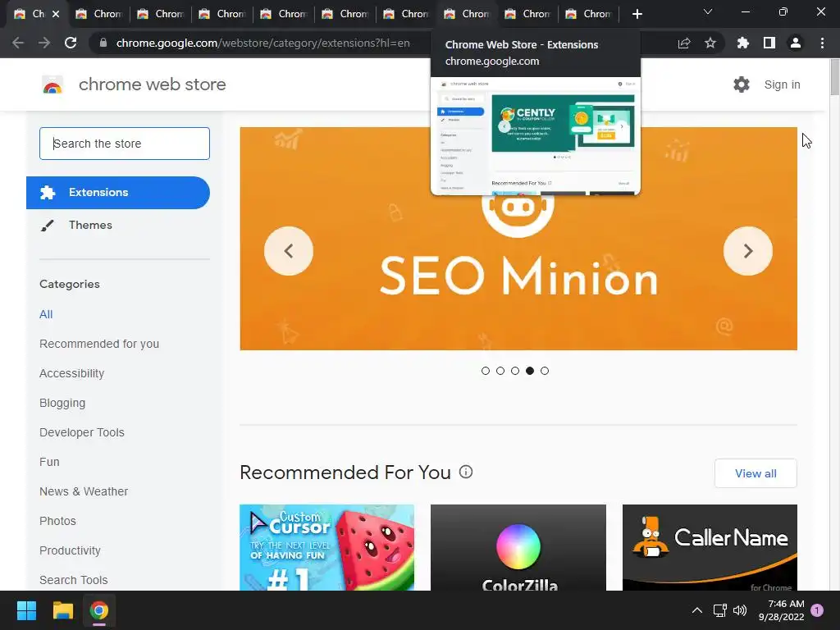Click the Chrome taskbar icon
840x630 pixels.
tap(99, 610)
